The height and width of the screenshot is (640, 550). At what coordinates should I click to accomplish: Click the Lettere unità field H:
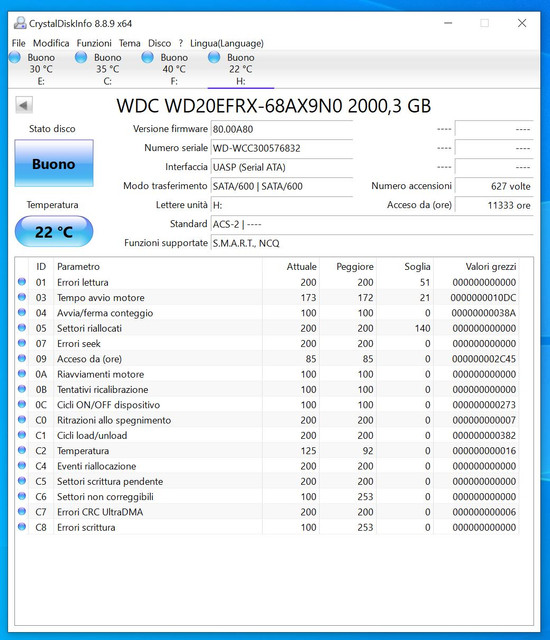coord(282,205)
